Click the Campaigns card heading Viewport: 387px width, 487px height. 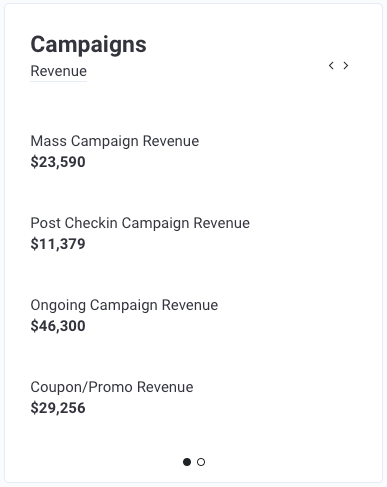click(88, 45)
